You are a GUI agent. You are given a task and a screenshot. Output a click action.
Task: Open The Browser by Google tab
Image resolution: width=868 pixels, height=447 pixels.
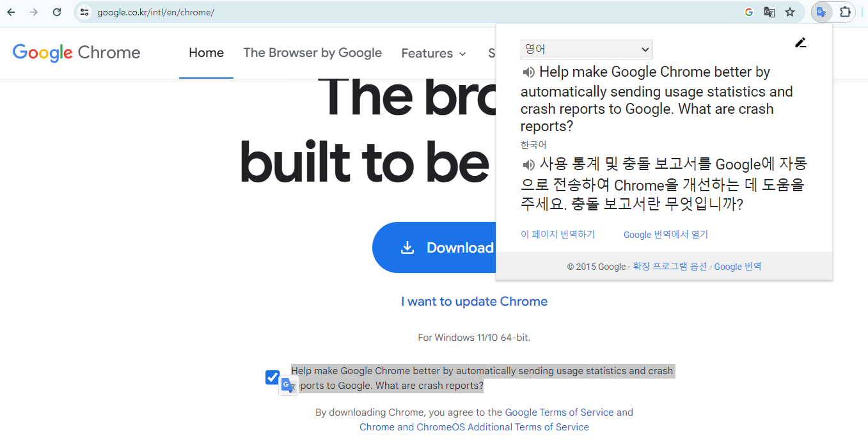[x=313, y=53]
